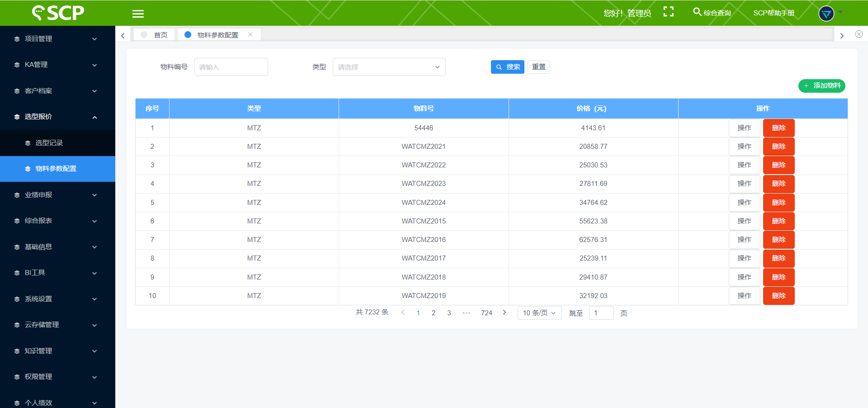Click the 选型报价 layers icon
The width and height of the screenshot is (868, 408).
click(17, 117)
